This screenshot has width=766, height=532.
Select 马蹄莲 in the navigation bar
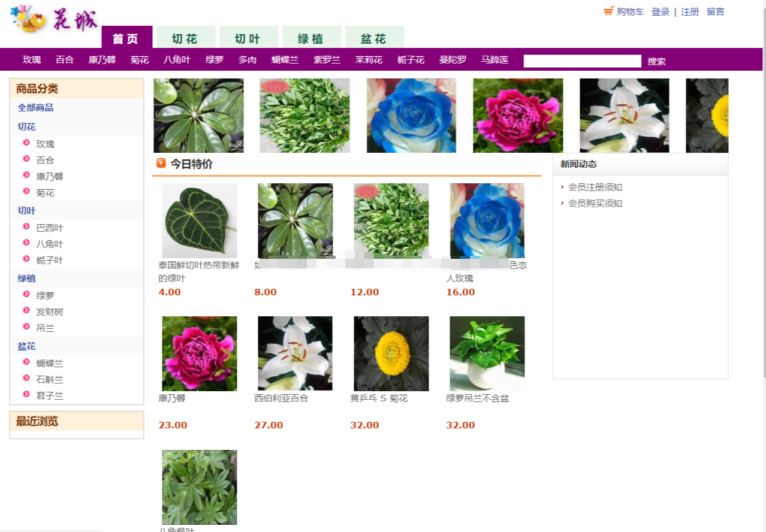pyautogui.click(x=494, y=60)
